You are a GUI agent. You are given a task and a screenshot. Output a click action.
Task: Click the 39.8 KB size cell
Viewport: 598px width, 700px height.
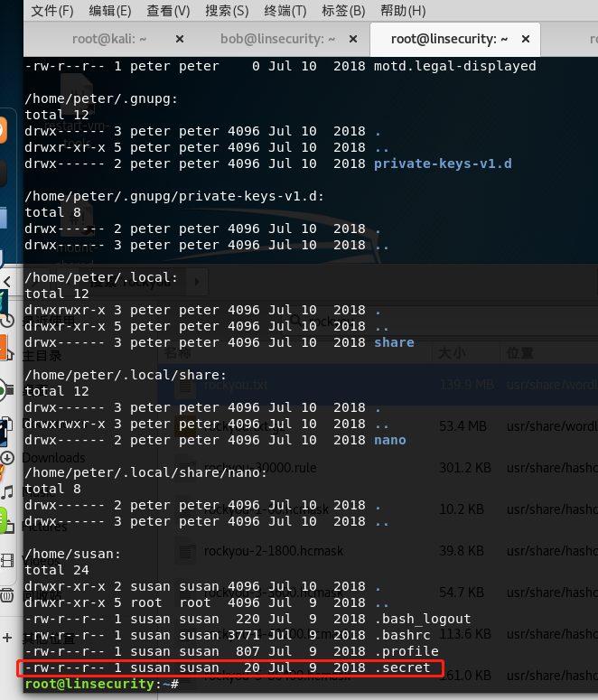tap(462, 551)
